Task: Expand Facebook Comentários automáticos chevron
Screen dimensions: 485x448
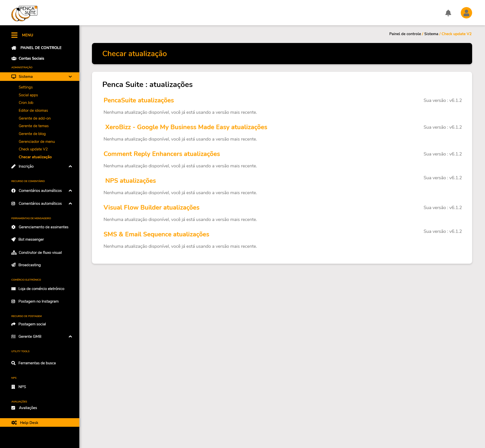Action: point(70,191)
